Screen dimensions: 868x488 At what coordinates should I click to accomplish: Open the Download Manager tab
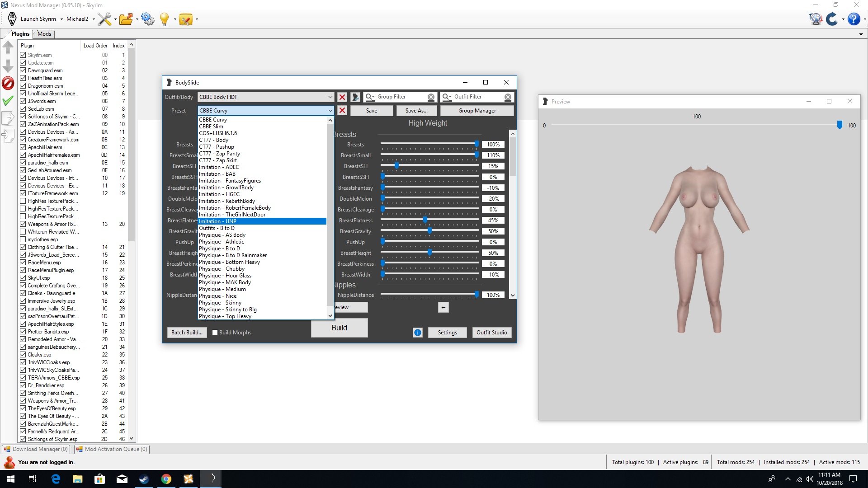[x=36, y=449]
